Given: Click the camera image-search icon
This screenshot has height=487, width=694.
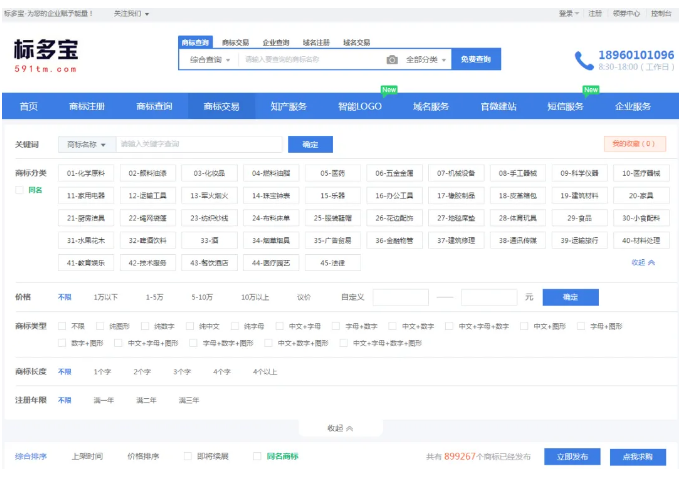Looking at the screenshot, I should (x=392, y=60).
